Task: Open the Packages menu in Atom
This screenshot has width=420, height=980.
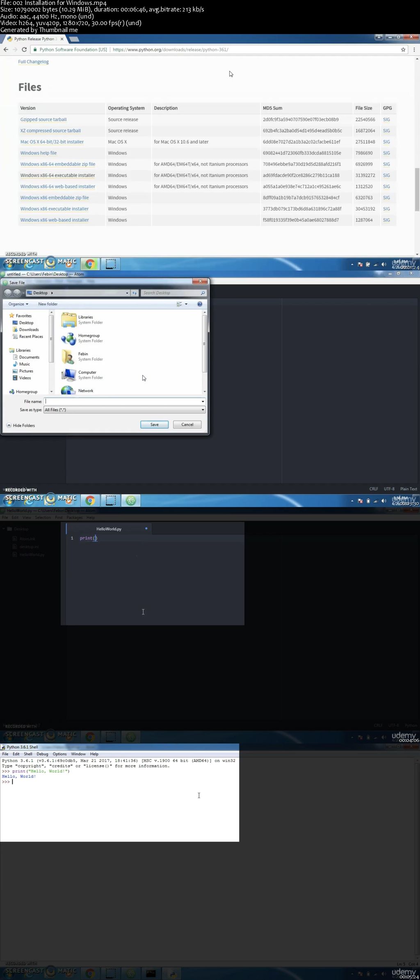Action: tap(75, 517)
